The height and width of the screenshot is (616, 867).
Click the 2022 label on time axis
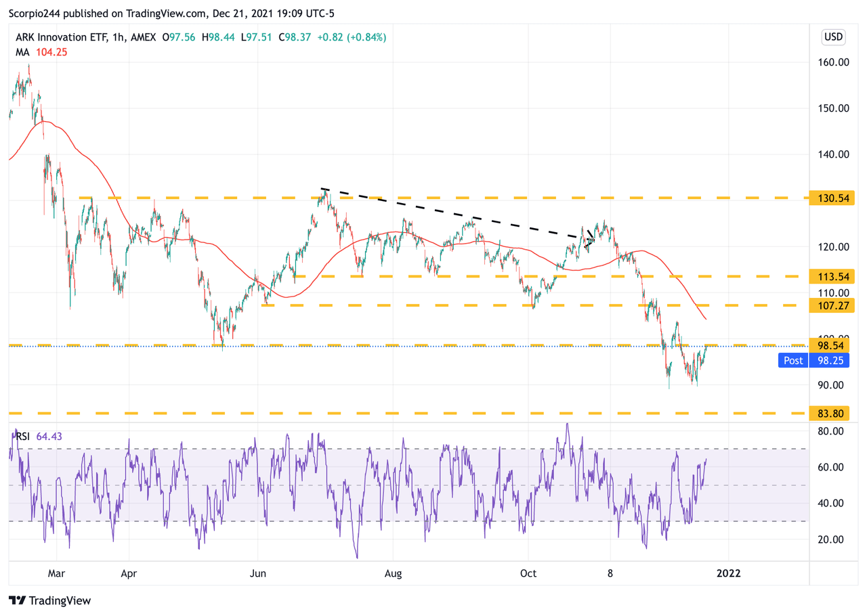(x=728, y=573)
